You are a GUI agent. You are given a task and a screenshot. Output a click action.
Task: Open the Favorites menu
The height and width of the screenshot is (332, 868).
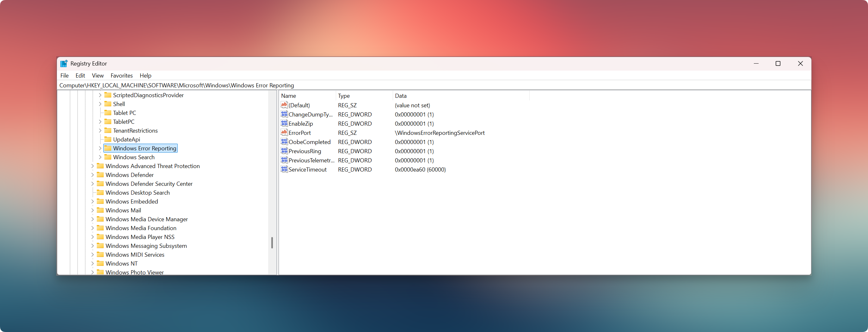coord(122,76)
